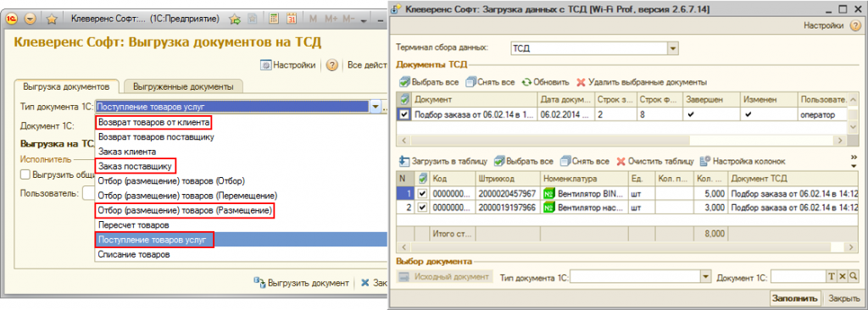868x310 pixels.
Task: Click the Терминал сбора данных field showing ТСД
Action: [588, 49]
